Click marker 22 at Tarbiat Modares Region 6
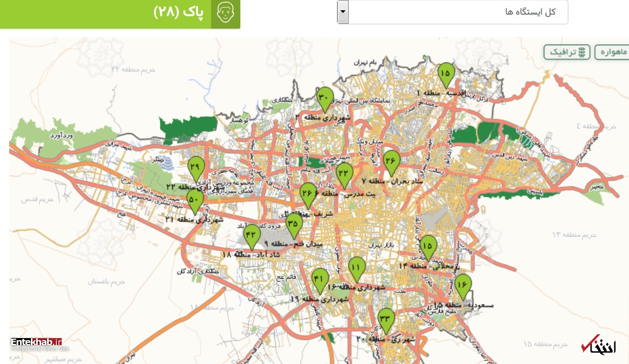 coord(344,175)
